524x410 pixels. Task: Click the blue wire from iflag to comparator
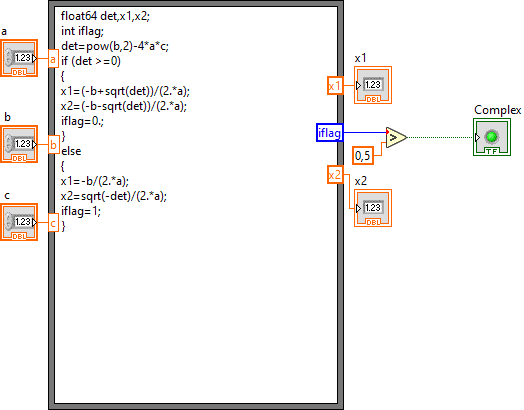coord(364,132)
